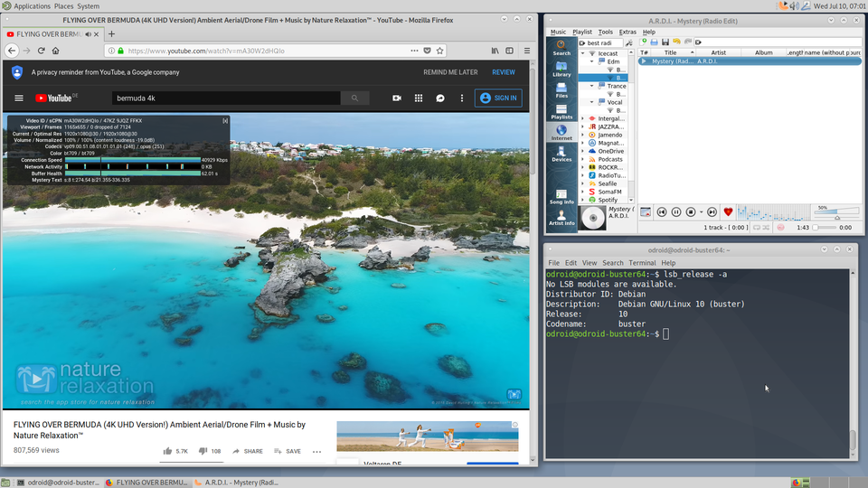The height and width of the screenshot is (488, 868).
Task: Click the YouTube search magnifier button
Action: (354, 98)
